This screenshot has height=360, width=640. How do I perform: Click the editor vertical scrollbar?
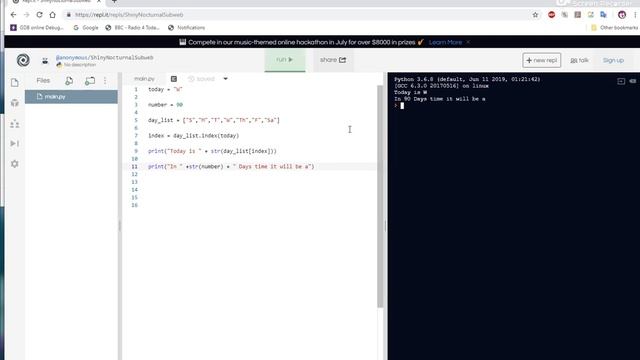point(380,196)
